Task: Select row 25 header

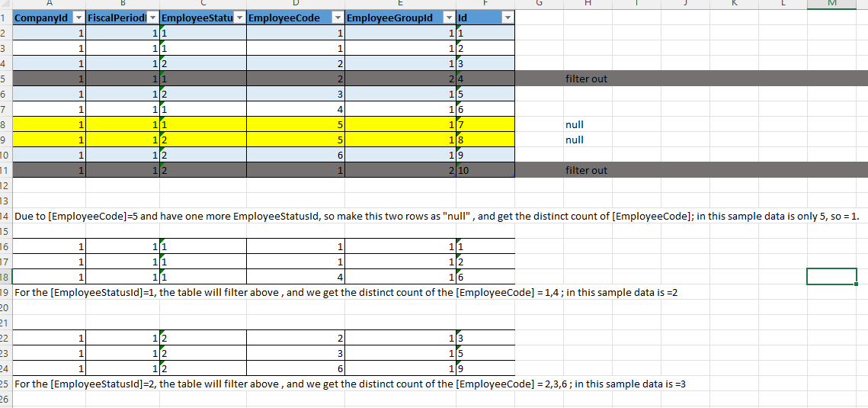Action: (x=5, y=384)
